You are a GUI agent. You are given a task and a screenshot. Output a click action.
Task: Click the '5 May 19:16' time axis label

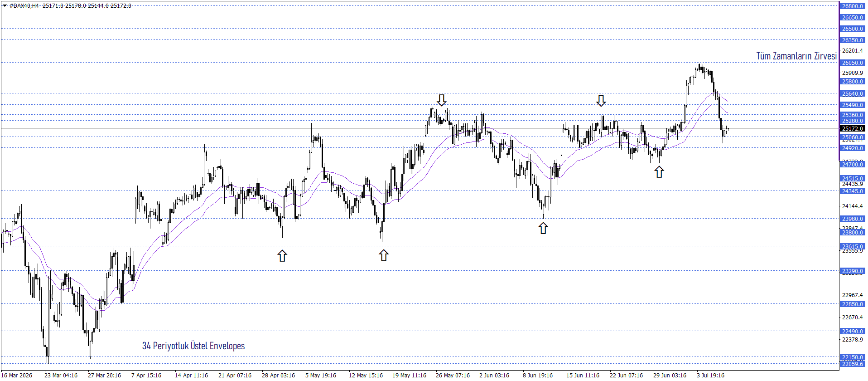coord(321,376)
